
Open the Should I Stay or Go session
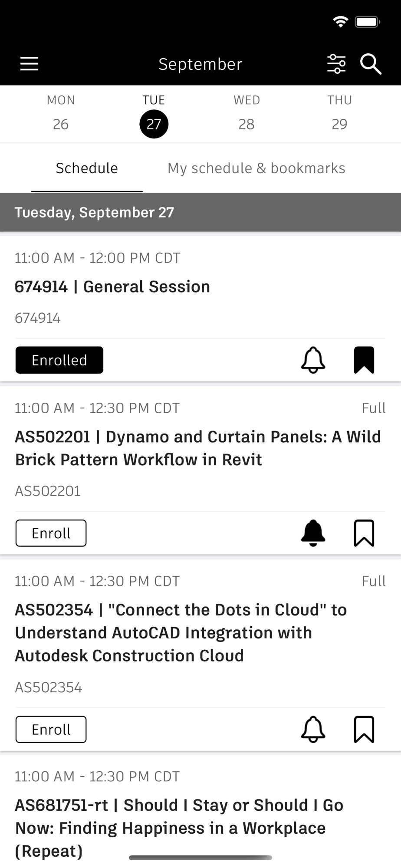[x=179, y=828]
